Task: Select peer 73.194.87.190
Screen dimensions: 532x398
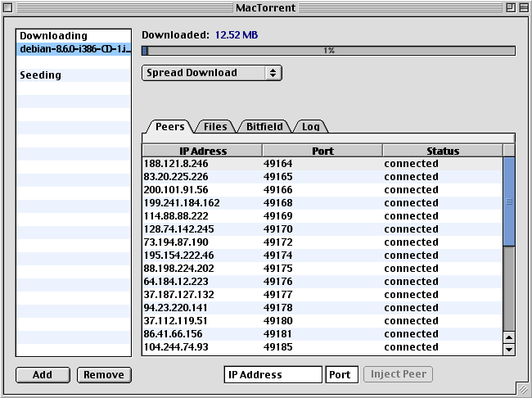Action: [322, 242]
